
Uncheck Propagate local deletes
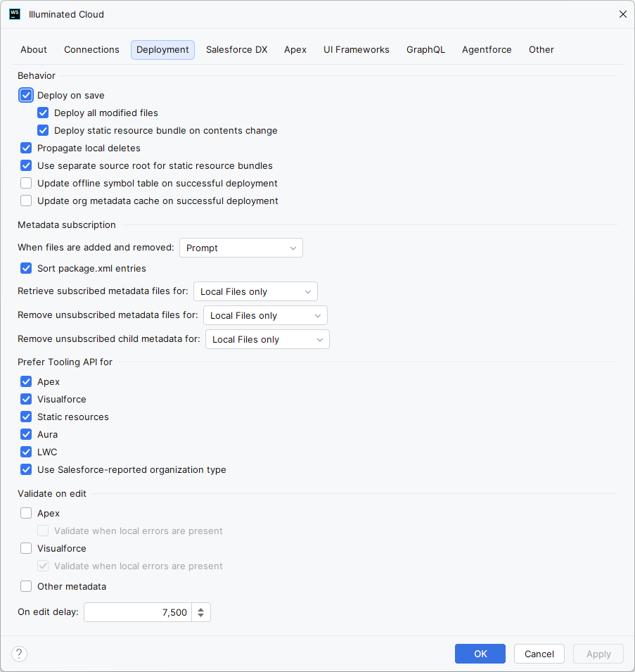coord(26,148)
